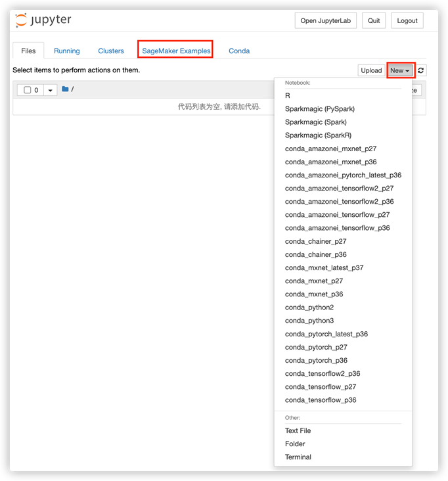The image size is (448, 481).
Task: Open the selection type dropdown arrow
Action: click(x=51, y=90)
